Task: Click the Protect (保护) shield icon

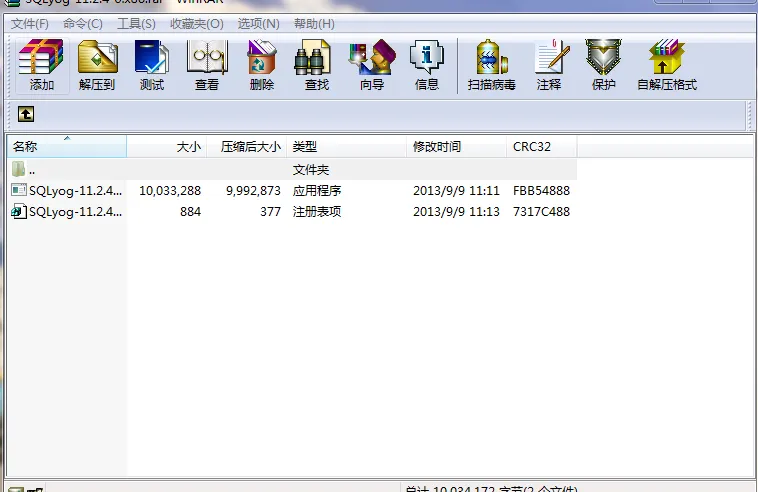Action: pyautogui.click(x=603, y=65)
